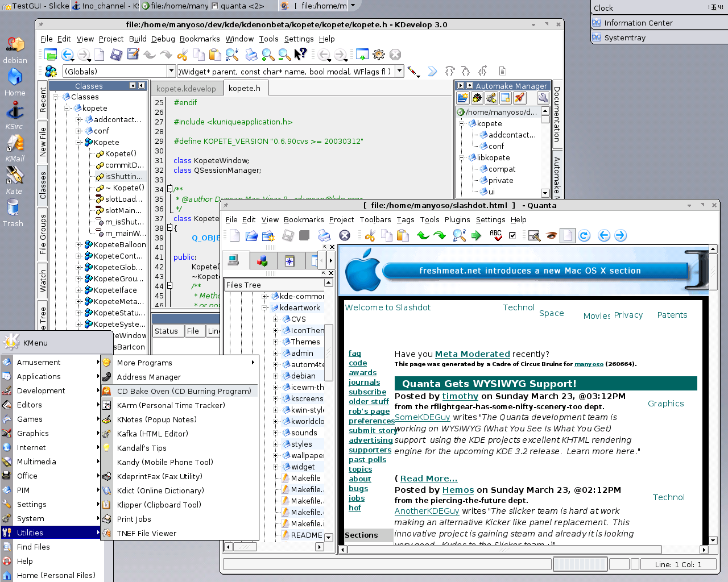Click rocket icon in Automake Manager
The height and width of the screenshot is (582, 728).
520,98
